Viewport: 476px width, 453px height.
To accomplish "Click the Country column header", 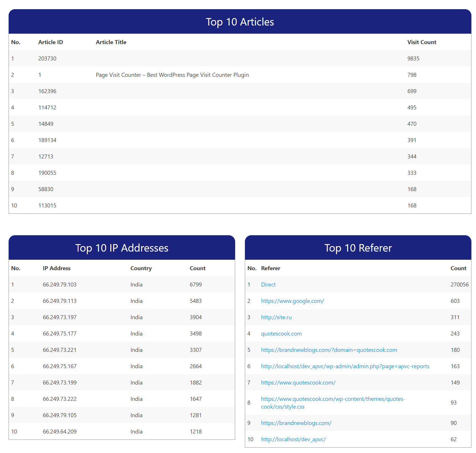I will coord(141,268).
